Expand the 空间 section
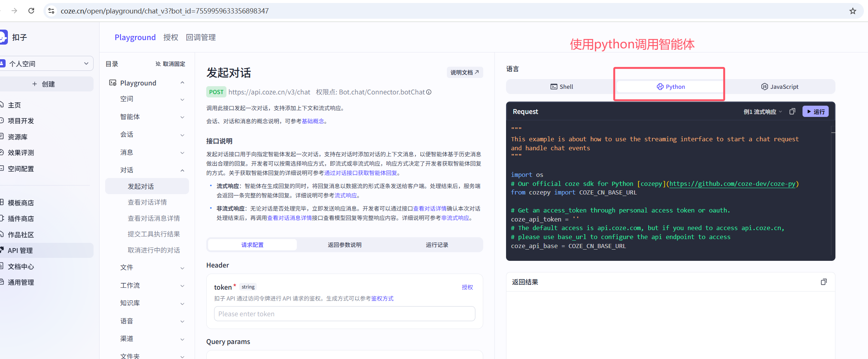The image size is (868, 359). (x=182, y=99)
